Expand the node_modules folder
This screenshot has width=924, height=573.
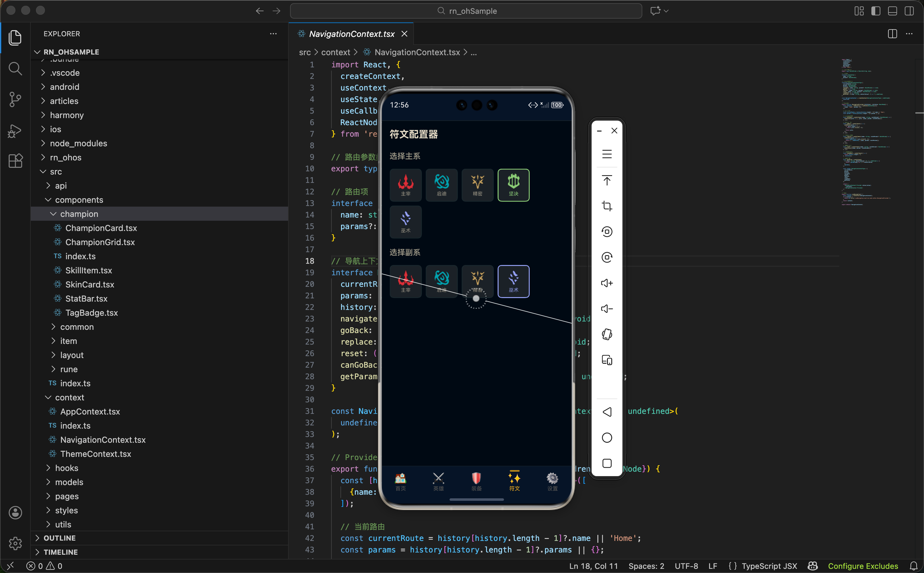pyautogui.click(x=79, y=143)
